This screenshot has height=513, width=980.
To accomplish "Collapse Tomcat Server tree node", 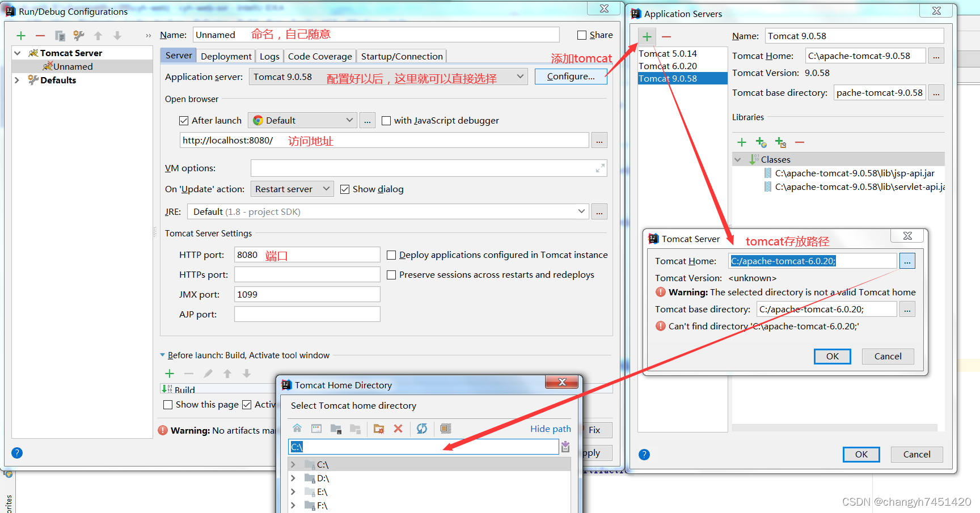I will (18, 53).
